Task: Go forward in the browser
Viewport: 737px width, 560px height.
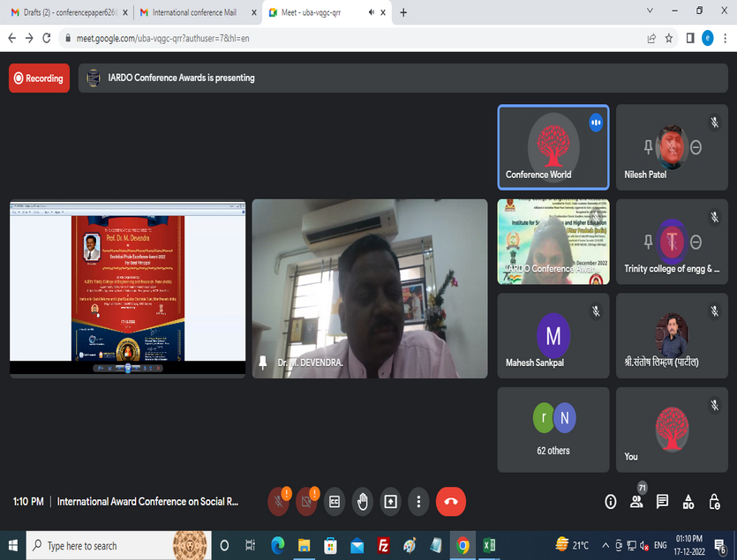Action: [29, 39]
